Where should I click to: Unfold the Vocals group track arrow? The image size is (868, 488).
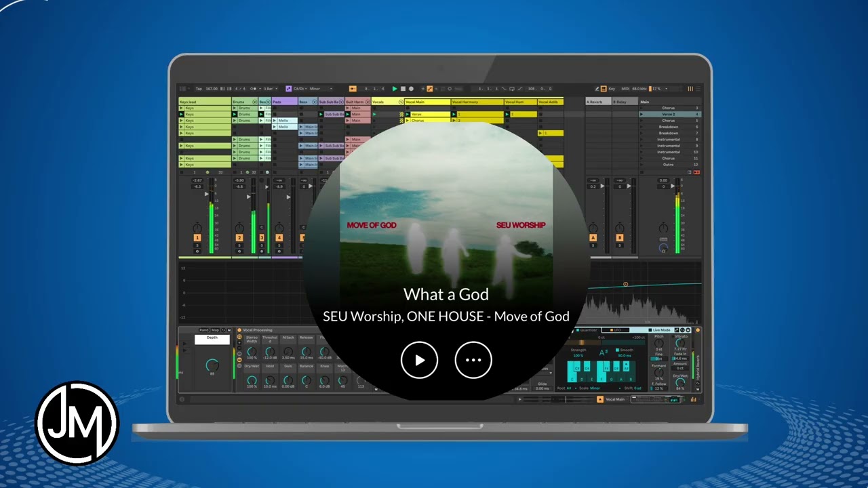coord(401,102)
